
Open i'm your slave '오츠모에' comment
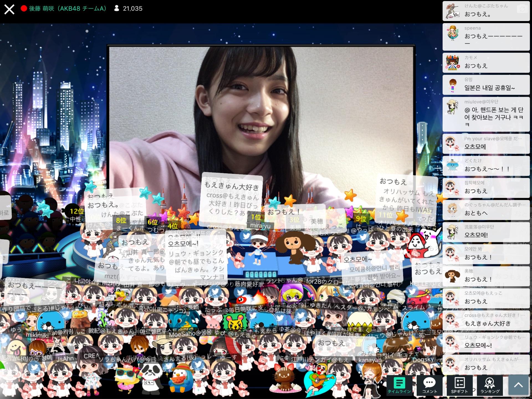(486, 144)
